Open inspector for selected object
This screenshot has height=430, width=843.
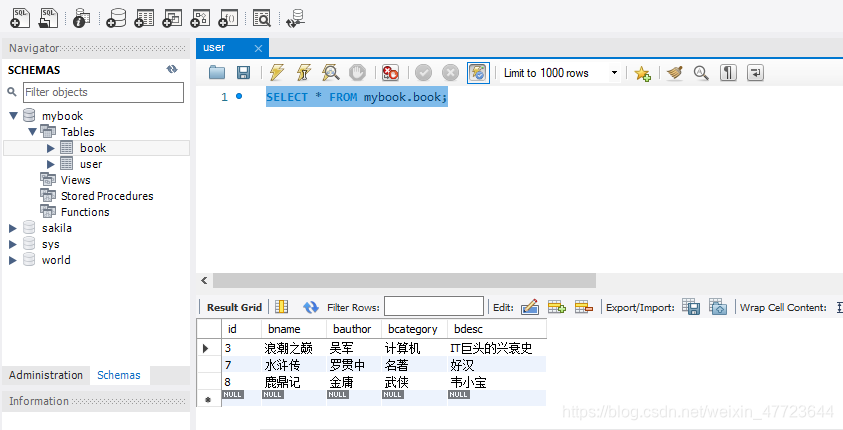point(82,18)
